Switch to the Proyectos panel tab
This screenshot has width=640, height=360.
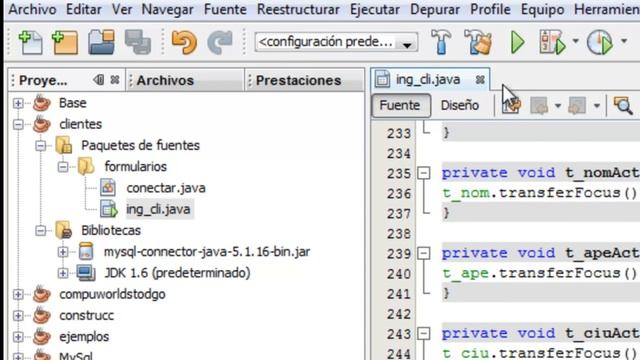tap(43, 80)
